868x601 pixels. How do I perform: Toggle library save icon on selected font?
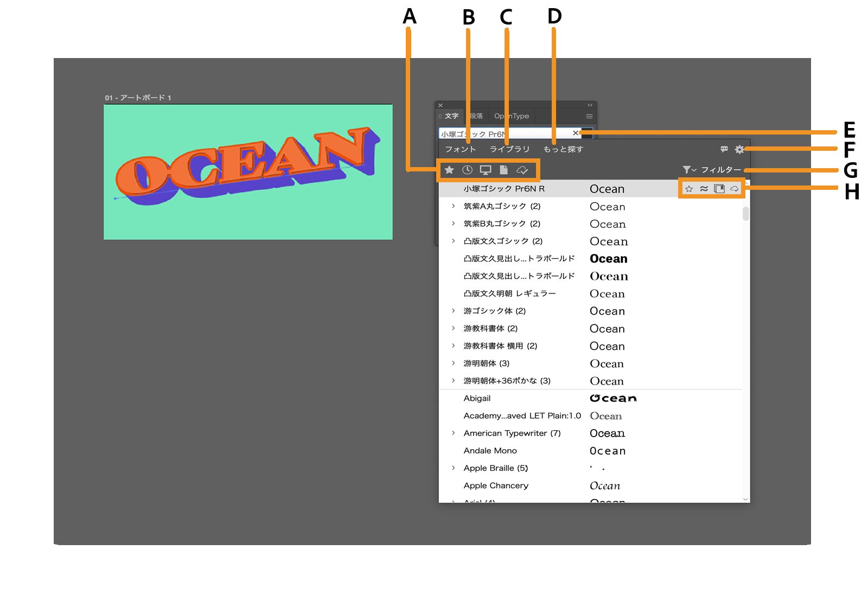719,189
